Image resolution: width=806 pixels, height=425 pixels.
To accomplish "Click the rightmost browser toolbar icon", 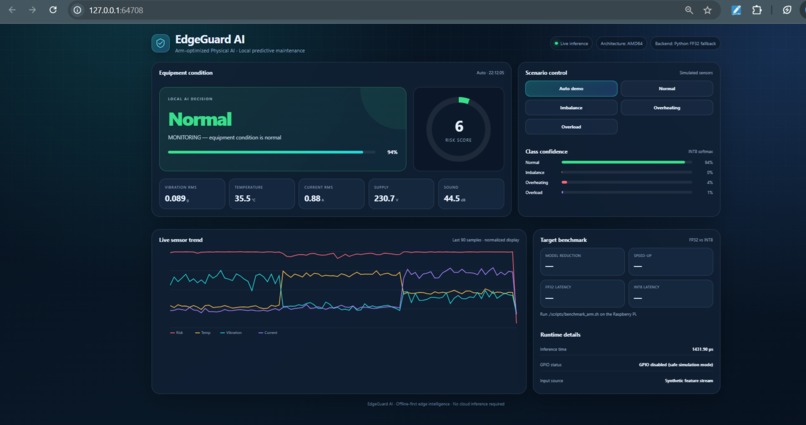I will click(x=786, y=10).
